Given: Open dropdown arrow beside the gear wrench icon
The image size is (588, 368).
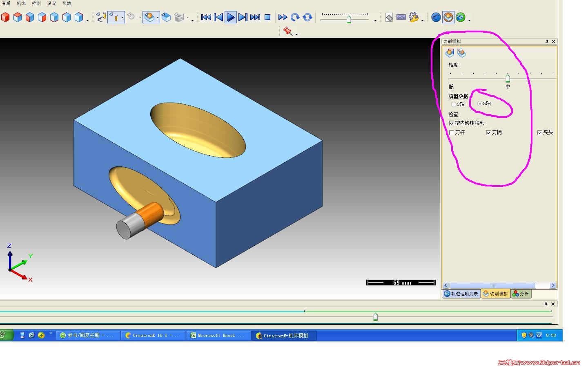Looking at the screenshot, I should tap(422, 20).
